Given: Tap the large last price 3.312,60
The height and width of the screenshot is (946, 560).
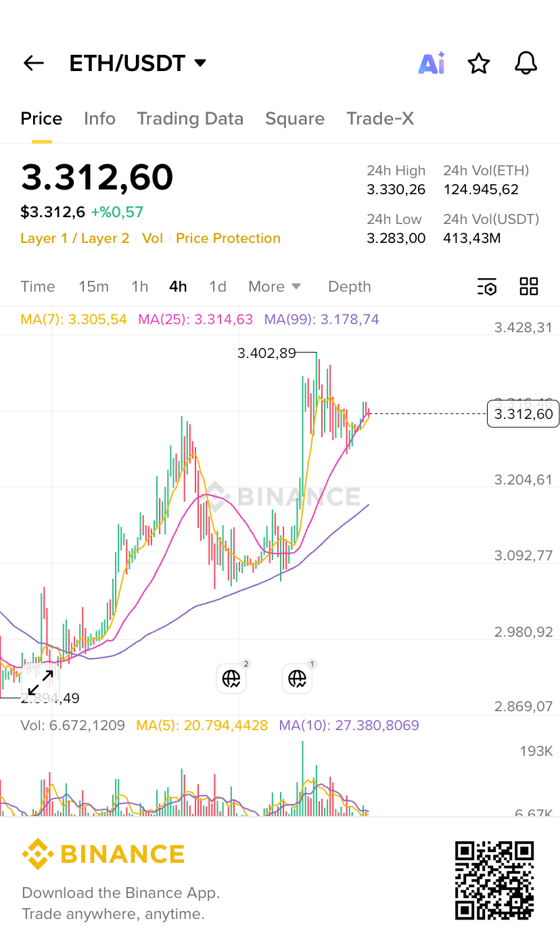Looking at the screenshot, I should (x=97, y=177).
